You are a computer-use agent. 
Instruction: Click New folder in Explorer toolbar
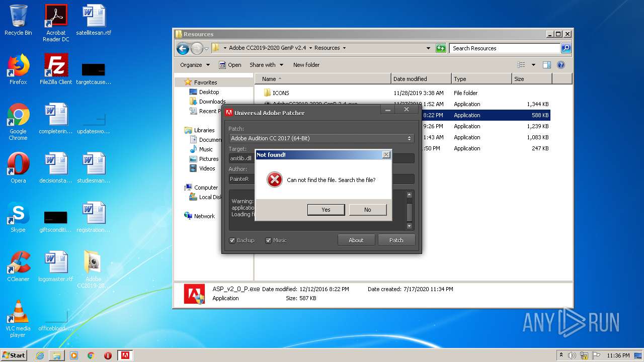[306, 65]
